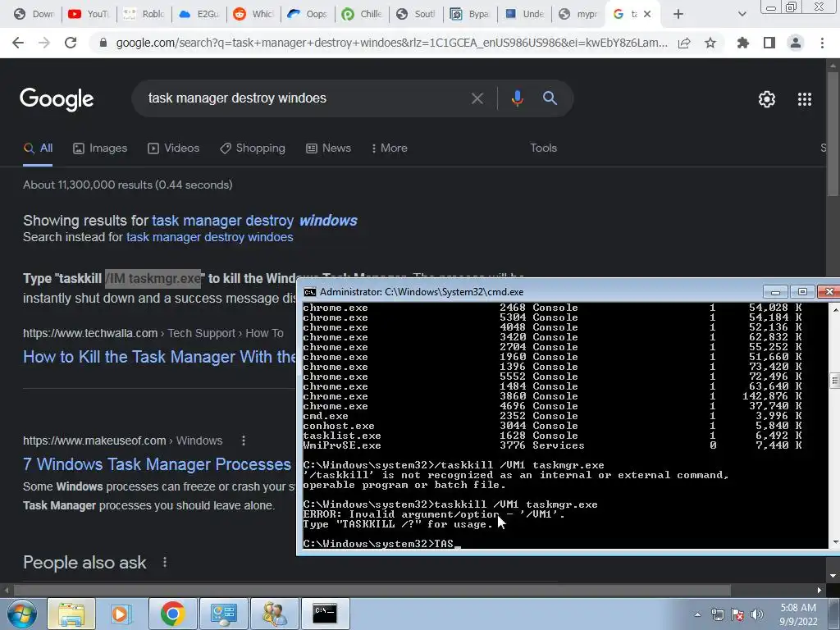The width and height of the screenshot is (840, 630).
Task: Open corrected 'task manager destroy windows' link
Action: click(x=254, y=221)
